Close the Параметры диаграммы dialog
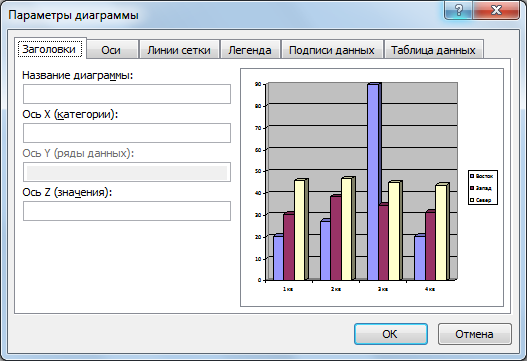 (496, 10)
